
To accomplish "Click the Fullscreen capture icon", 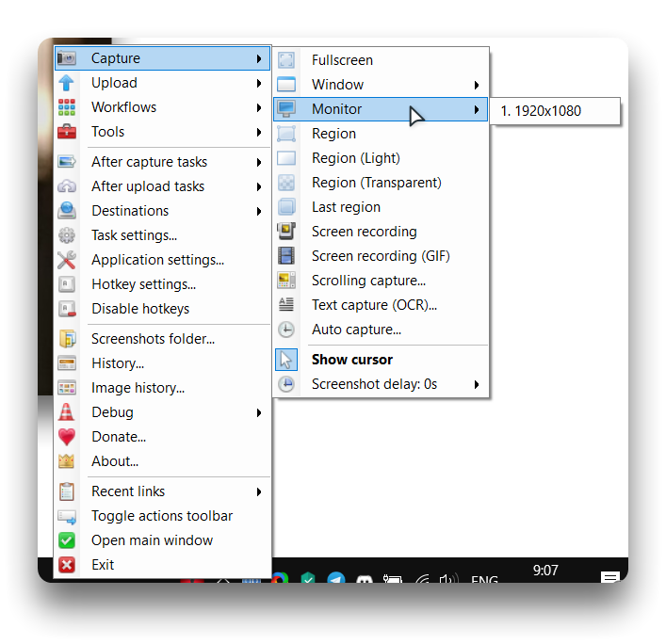I will 286,60.
